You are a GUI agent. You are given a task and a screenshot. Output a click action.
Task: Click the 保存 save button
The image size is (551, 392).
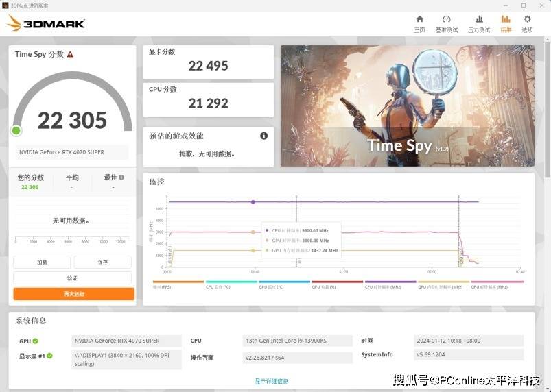(x=103, y=262)
